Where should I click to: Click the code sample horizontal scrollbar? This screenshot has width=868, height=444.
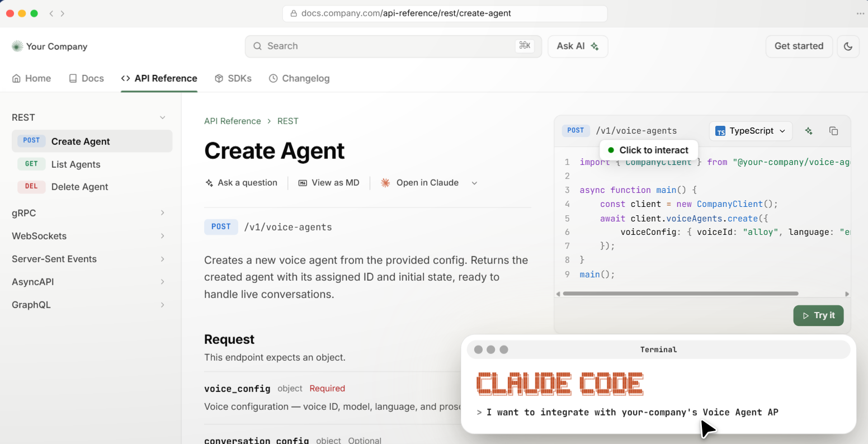click(x=680, y=294)
